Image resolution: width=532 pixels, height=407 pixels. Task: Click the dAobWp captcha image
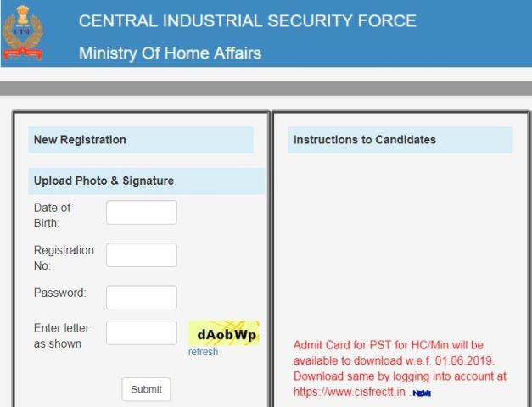click(223, 333)
